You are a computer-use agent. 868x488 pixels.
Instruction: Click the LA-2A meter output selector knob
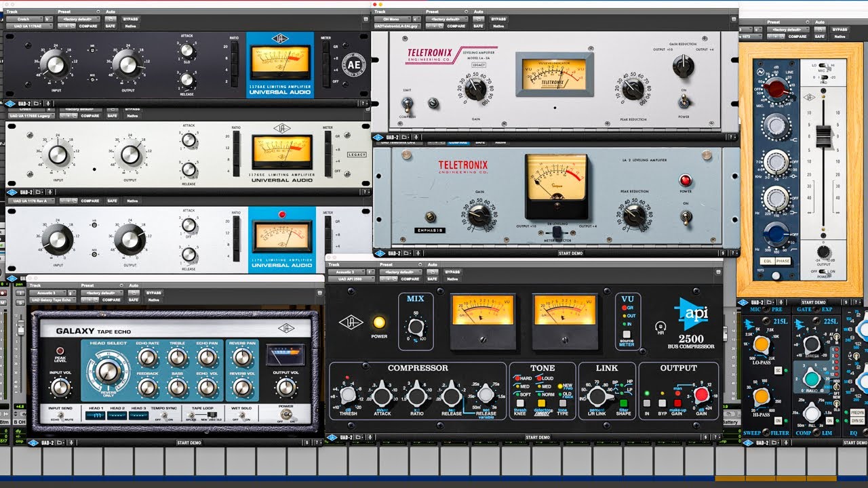pyautogui.click(x=683, y=66)
